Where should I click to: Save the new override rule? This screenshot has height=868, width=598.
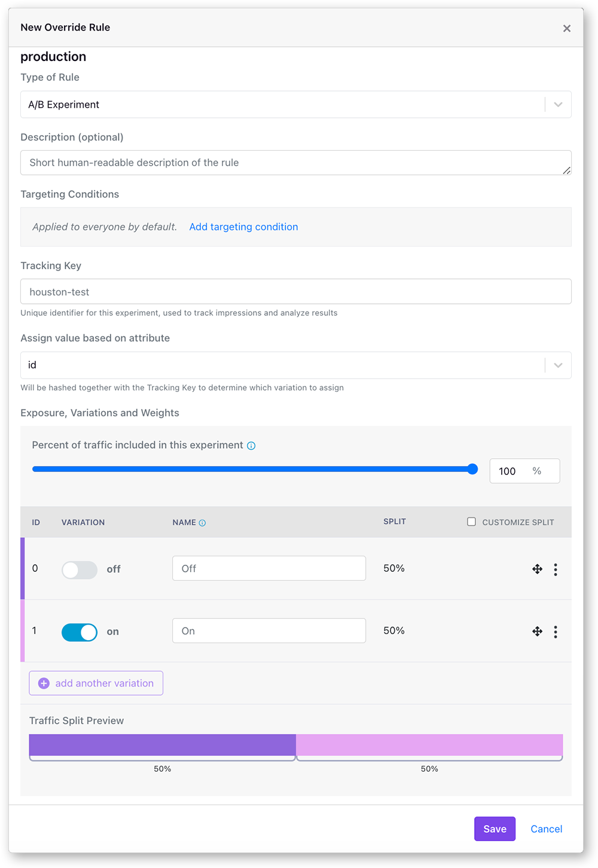coord(495,829)
